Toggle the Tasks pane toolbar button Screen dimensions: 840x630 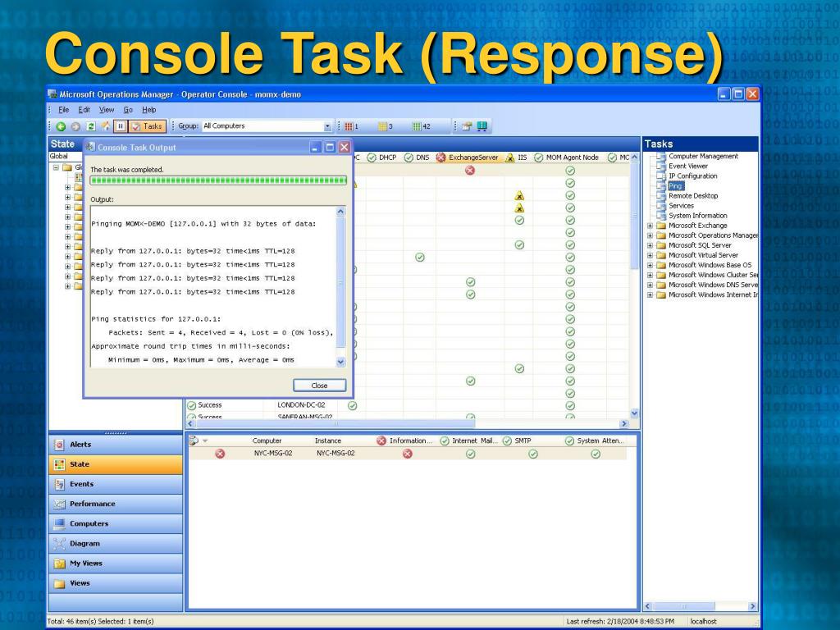(147, 126)
